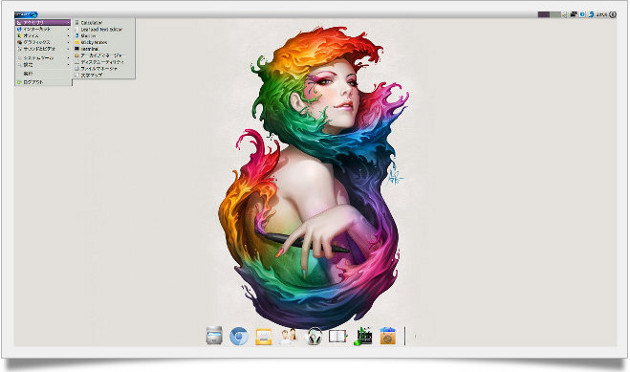Open ファイルマネージャ file manager entry
The width and height of the screenshot is (630, 372).
tap(104, 68)
